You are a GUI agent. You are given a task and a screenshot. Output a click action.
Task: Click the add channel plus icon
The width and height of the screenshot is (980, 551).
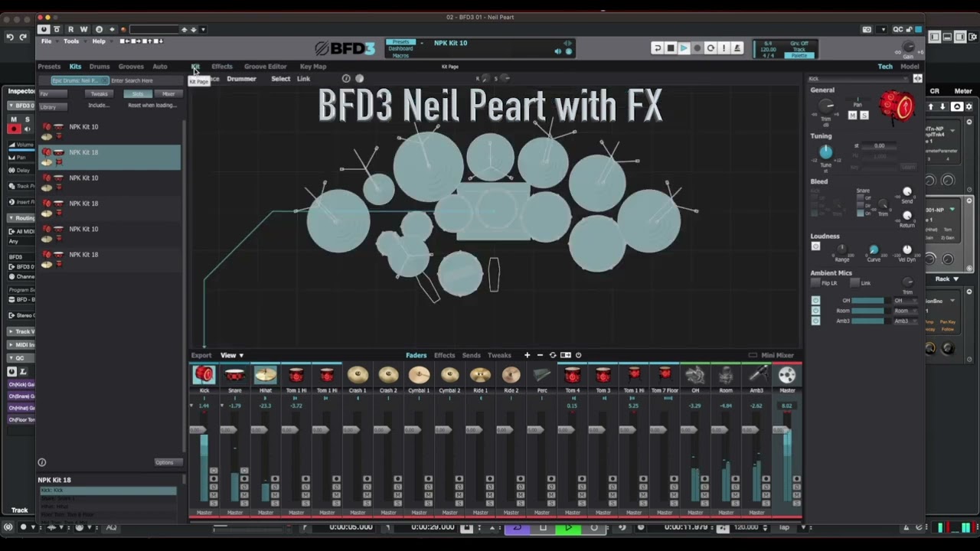click(527, 355)
